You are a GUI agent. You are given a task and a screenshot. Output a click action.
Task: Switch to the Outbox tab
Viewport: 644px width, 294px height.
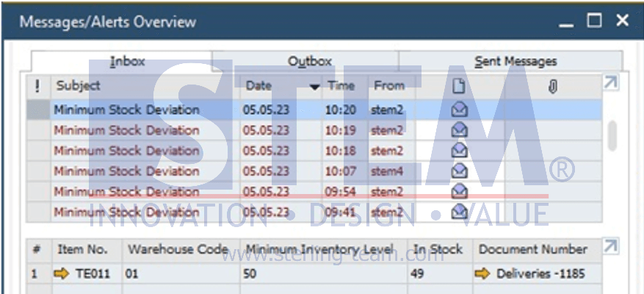305,62
